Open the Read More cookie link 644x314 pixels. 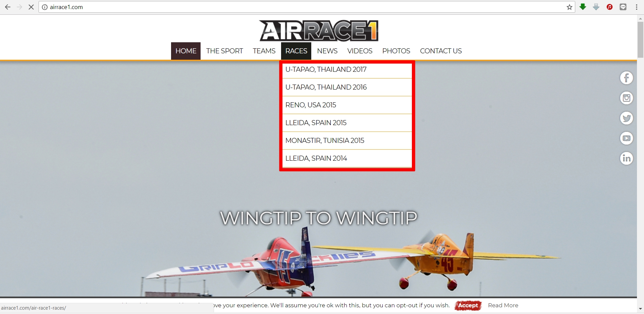pyautogui.click(x=503, y=305)
